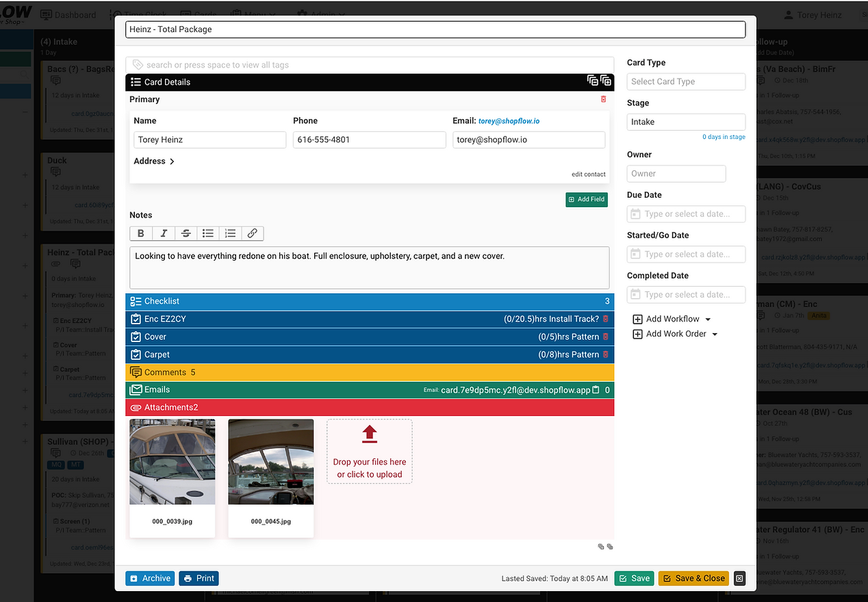Screen dimensions: 868x602
Task: Expand the Comments section
Action: point(164,372)
